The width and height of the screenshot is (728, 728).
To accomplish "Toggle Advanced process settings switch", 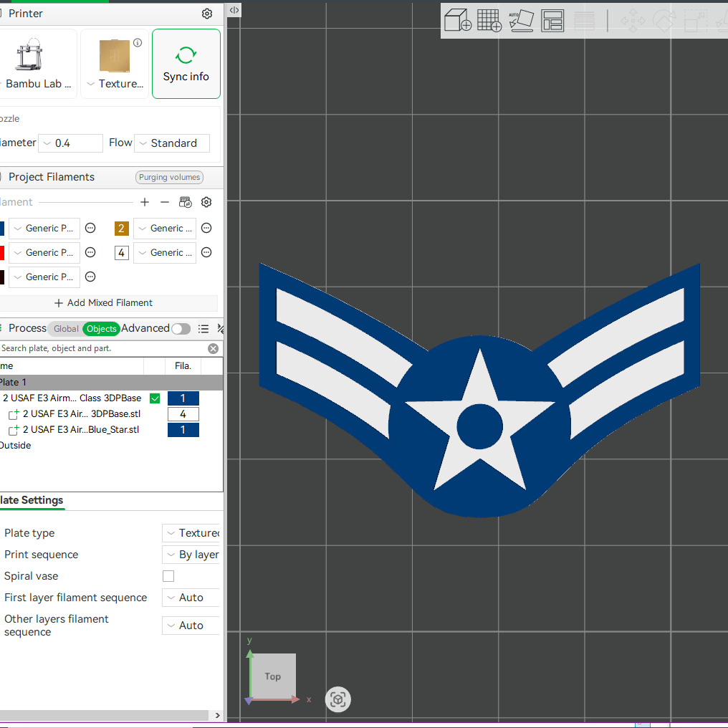I will click(x=181, y=329).
